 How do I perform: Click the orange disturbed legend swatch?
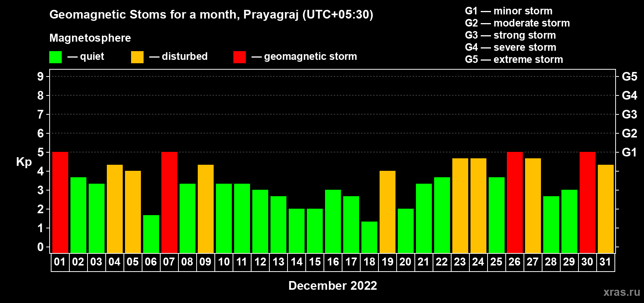pos(137,57)
